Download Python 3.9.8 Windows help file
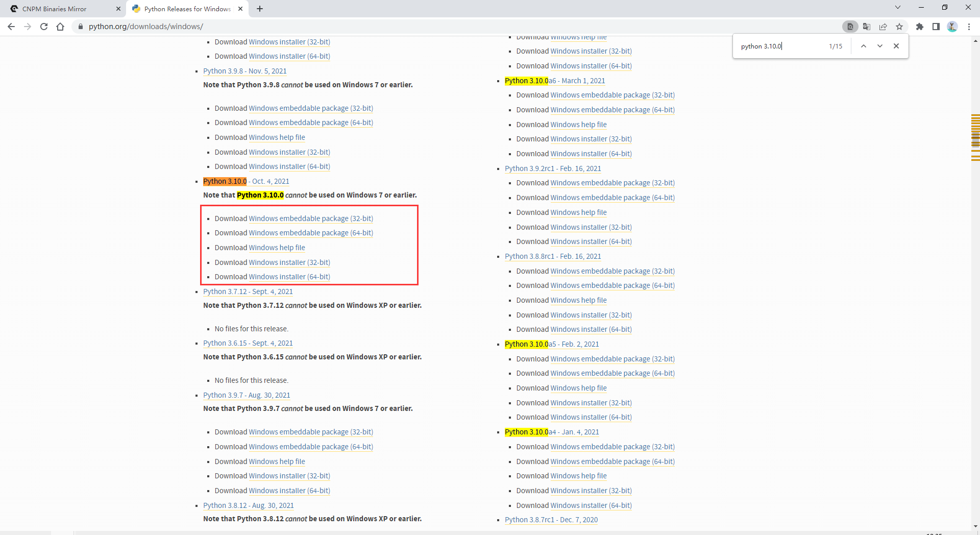This screenshot has width=980, height=535. pos(277,137)
